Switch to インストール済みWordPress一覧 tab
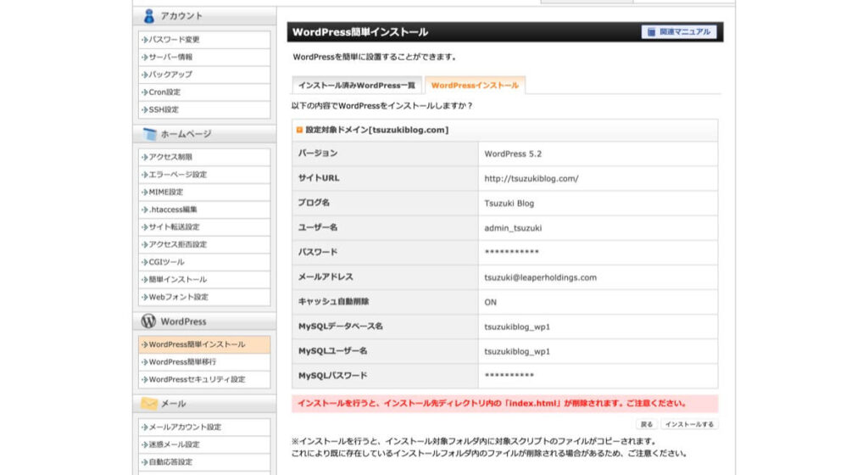 click(357, 86)
